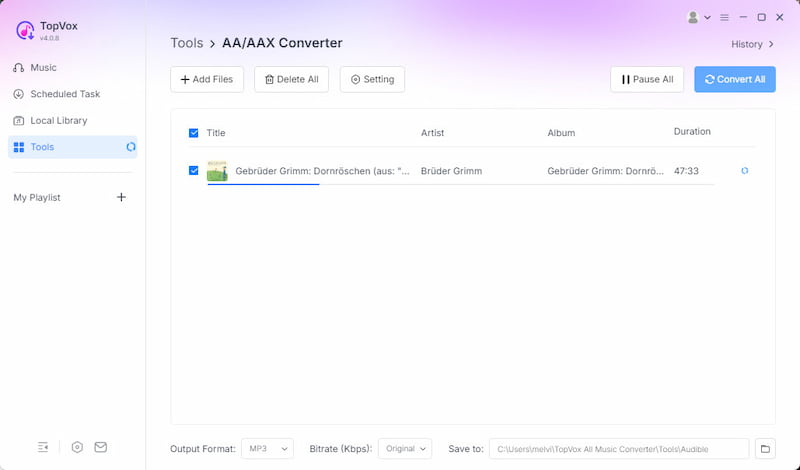Click the Convert All button

735,79
